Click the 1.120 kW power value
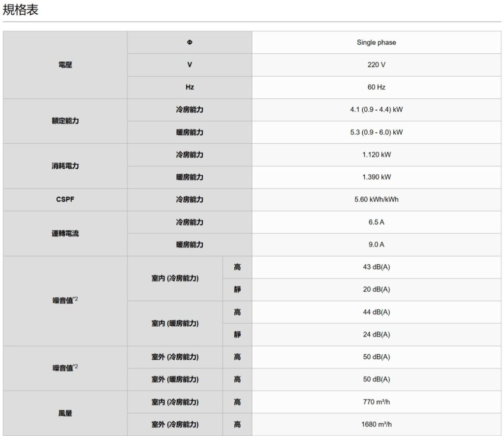504x436 pixels. [x=376, y=155]
